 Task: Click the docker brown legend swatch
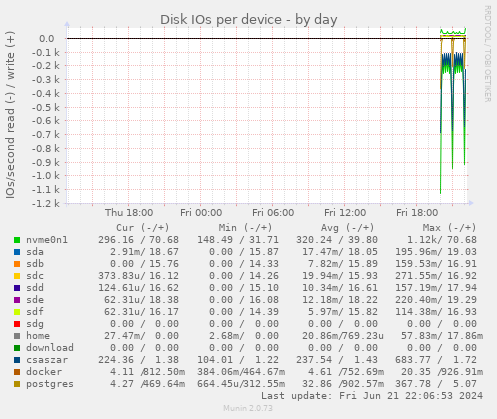coord(17,372)
